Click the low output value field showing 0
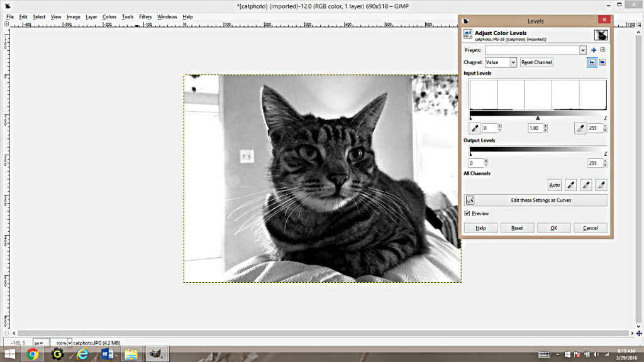 tap(477, 163)
